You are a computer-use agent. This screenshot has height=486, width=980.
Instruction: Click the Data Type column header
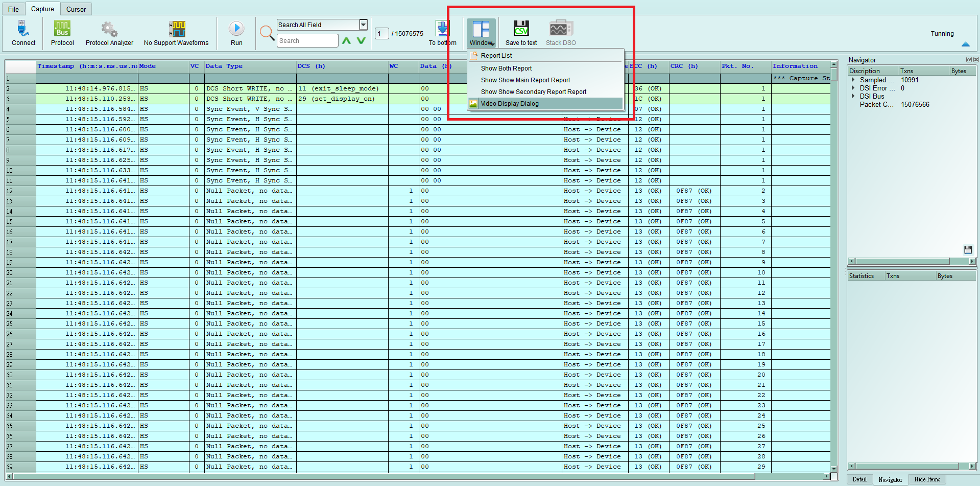(250, 66)
